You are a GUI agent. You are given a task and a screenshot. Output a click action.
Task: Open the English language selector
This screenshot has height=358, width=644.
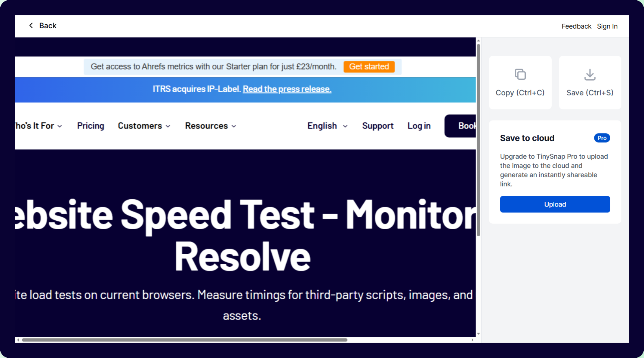point(327,126)
